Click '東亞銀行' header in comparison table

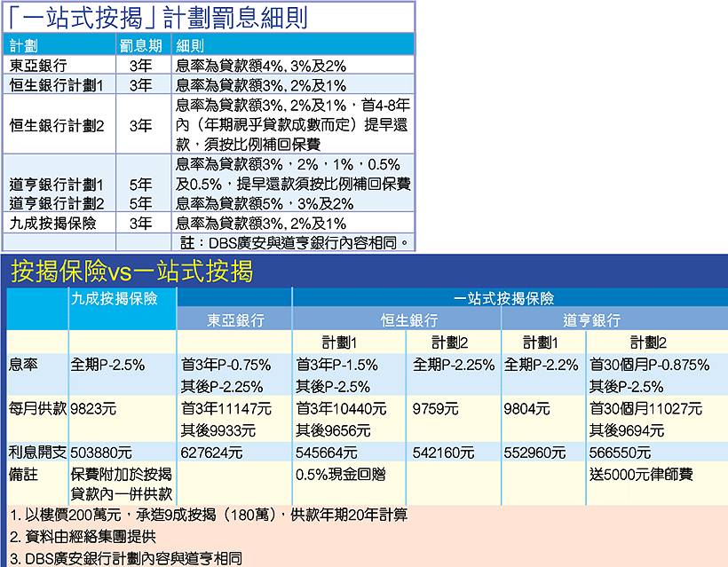[x=235, y=319]
